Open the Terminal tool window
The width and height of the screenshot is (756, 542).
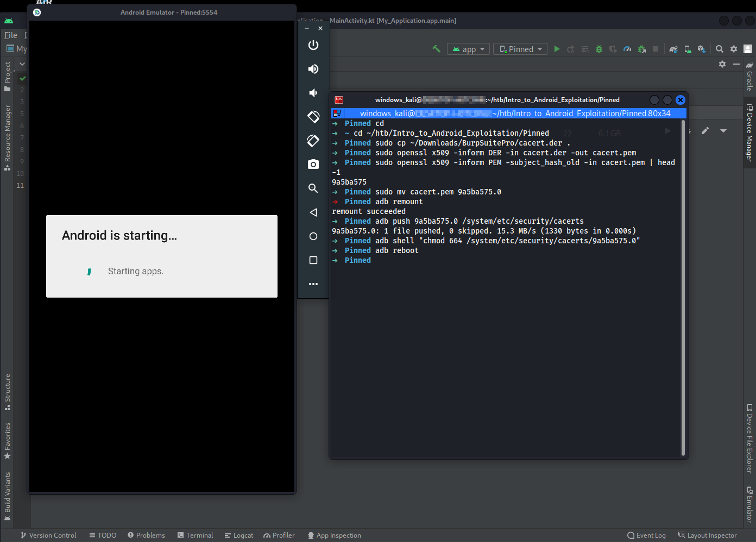pyautogui.click(x=195, y=535)
